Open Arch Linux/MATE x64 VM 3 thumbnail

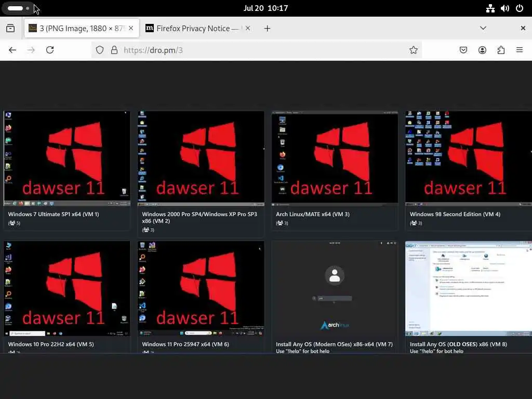point(335,158)
